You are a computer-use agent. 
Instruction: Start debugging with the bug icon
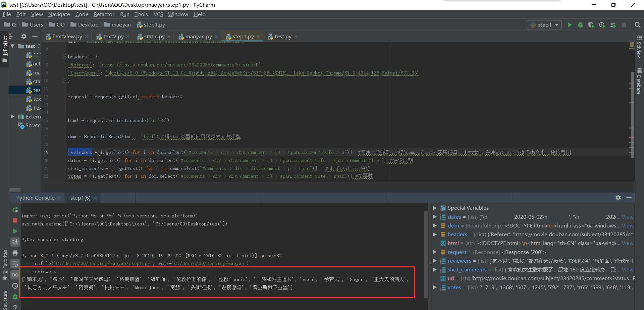coord(580,25)
